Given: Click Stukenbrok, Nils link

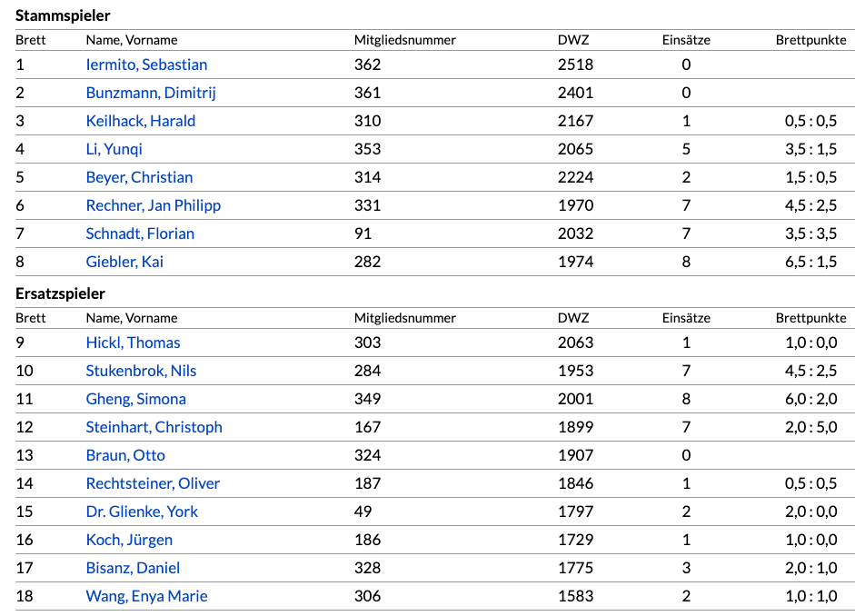Looking at the screenshot, I should click(x=141, y=371).
